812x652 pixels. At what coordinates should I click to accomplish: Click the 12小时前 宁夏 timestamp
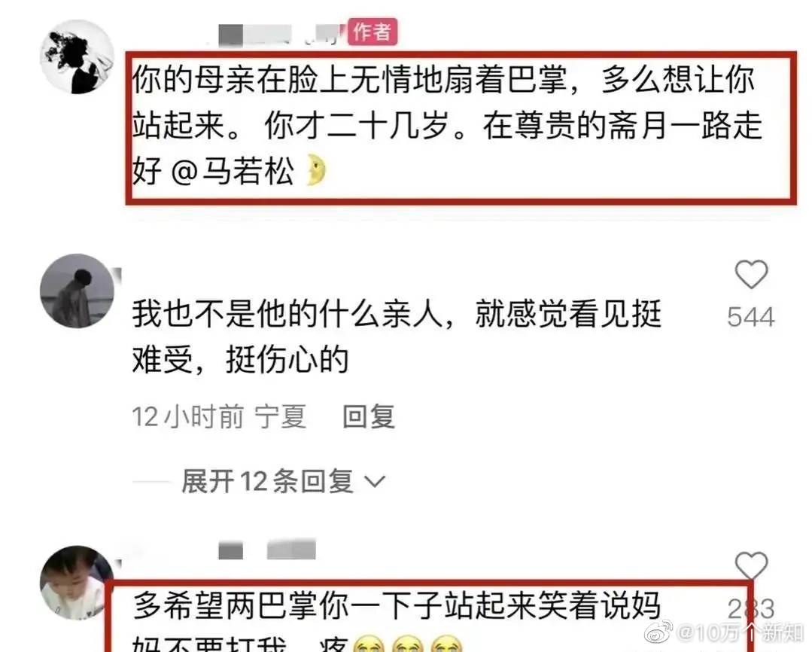tap(219, 416)
